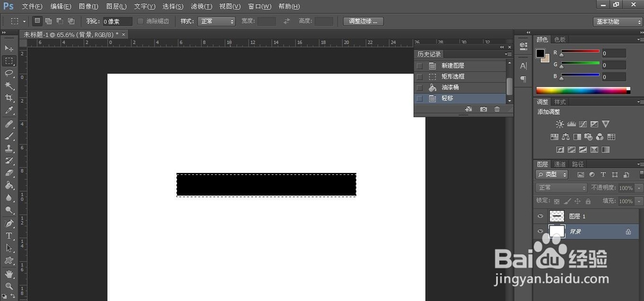Select the Lasso tool
Screen dimensions: 644x301
point(9,73)
